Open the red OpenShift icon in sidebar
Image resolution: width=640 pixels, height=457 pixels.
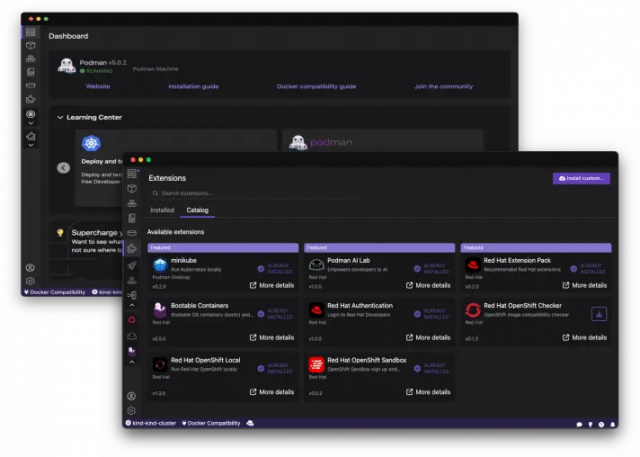[x=132, y=320]
